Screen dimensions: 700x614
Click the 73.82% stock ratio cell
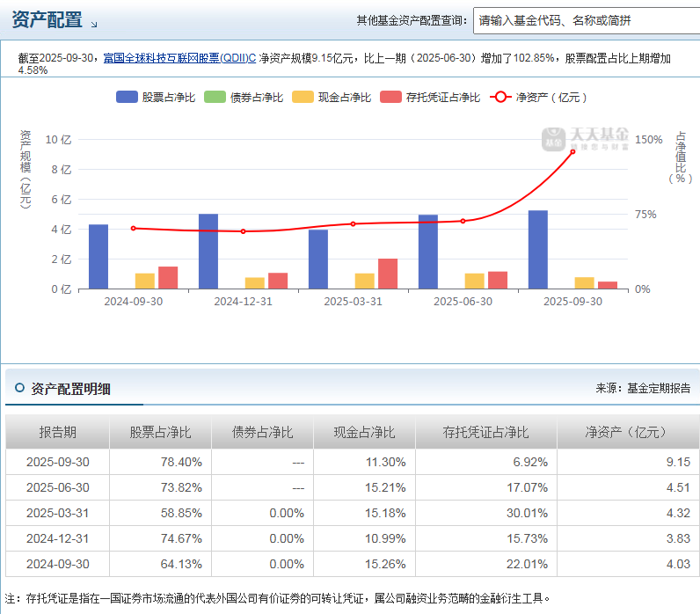coord(160,487)
